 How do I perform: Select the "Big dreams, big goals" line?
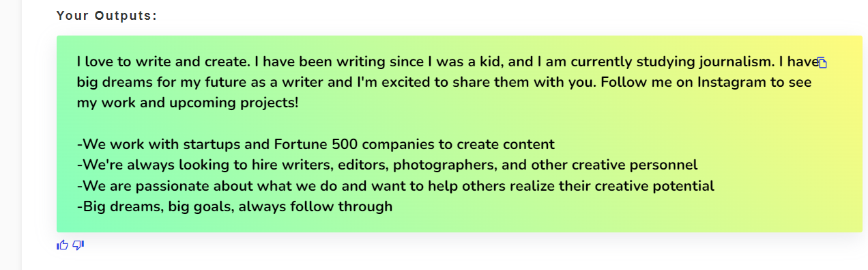(x=235, y=206)
